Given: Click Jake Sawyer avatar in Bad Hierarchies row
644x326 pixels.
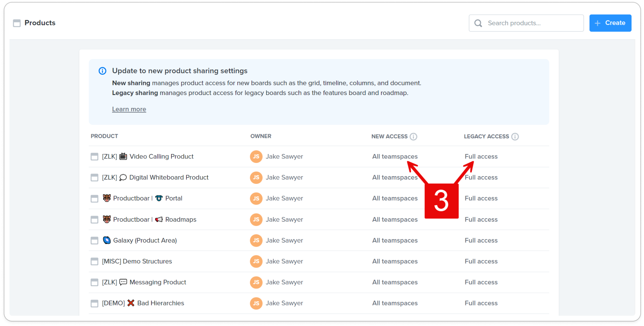Looking at the screenshot, I should tap(256, 303).
